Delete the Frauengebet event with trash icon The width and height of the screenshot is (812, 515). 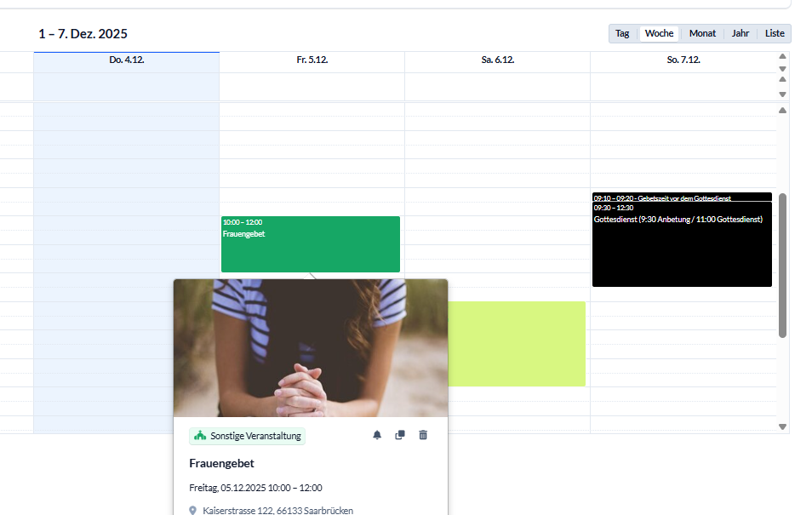(423, 435)
